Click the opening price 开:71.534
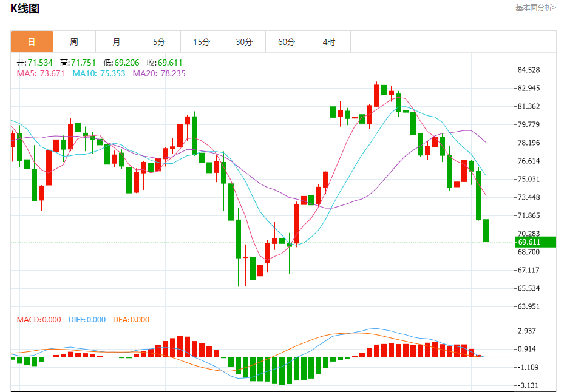Screen dimensions: 567x392 point(35,63)
